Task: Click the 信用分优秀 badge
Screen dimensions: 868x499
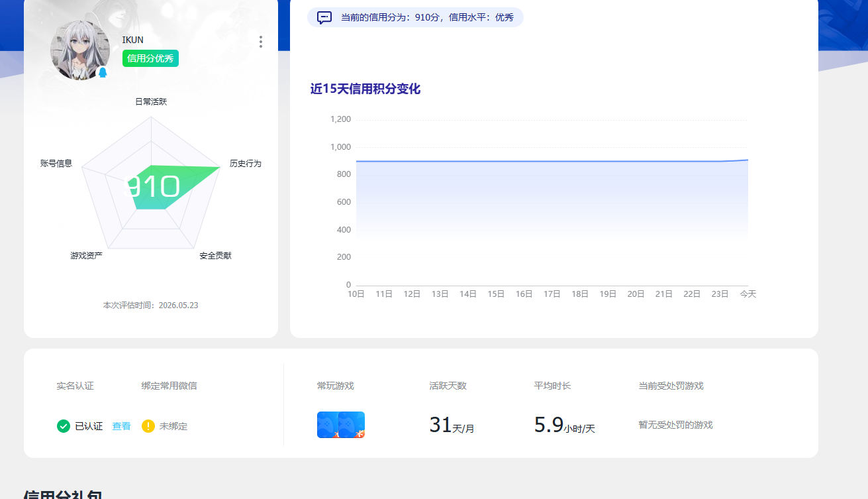Action: (150, 58)
